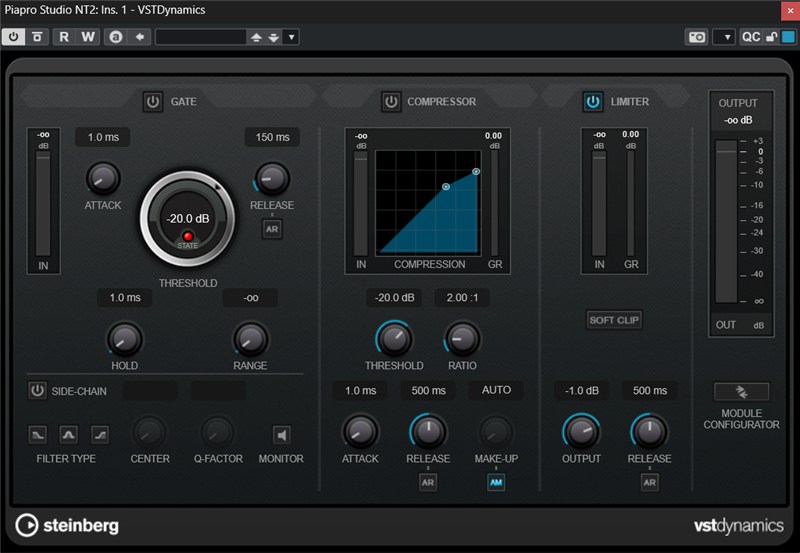The height and width of the screenshot is (553, 800).
Task: Click the side-chain CENTER knob
Action: click(149, 433)
